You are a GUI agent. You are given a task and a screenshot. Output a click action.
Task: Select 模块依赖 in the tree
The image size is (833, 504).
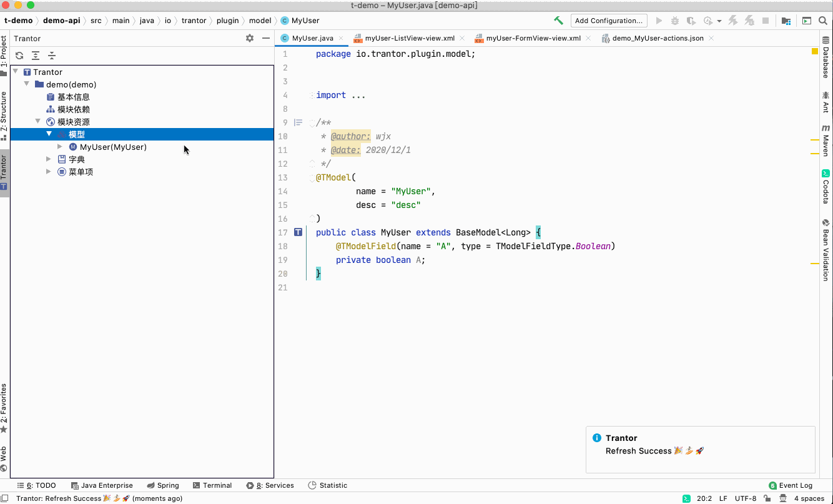pos(74,109)
